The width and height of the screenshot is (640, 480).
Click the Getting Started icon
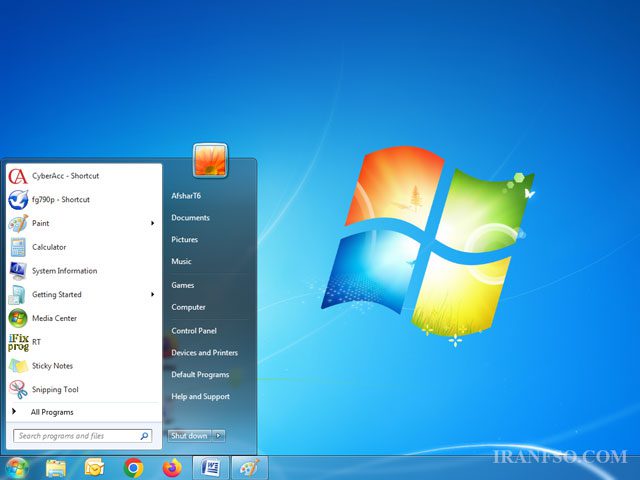(x=17, y=295)
